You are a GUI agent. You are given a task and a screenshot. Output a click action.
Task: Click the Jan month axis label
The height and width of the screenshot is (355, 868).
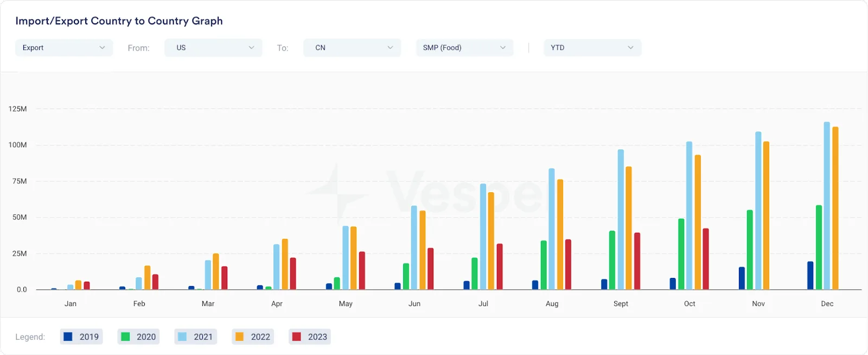71,304
